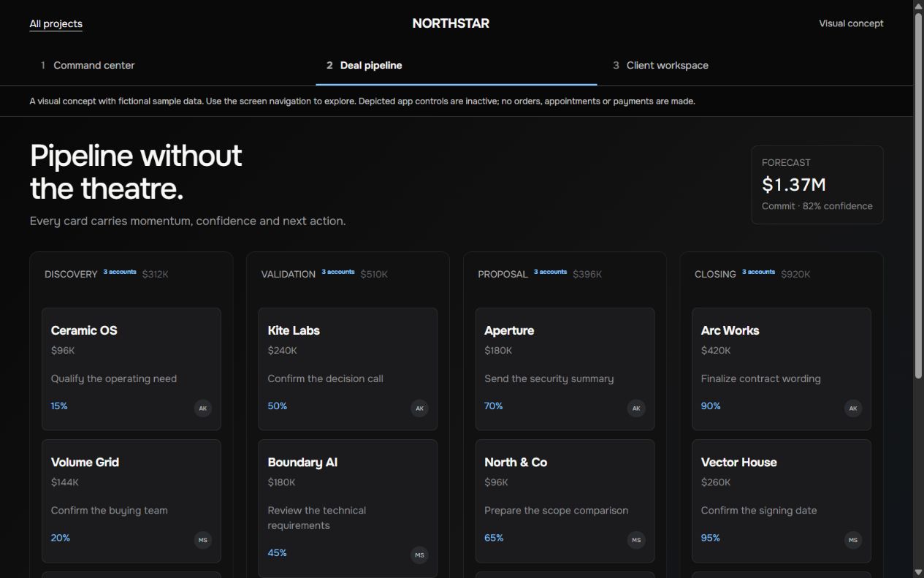This screenshot has width=924, height=578.
Task: Click Prepare the scope comparison action
Action: point(556,510)
